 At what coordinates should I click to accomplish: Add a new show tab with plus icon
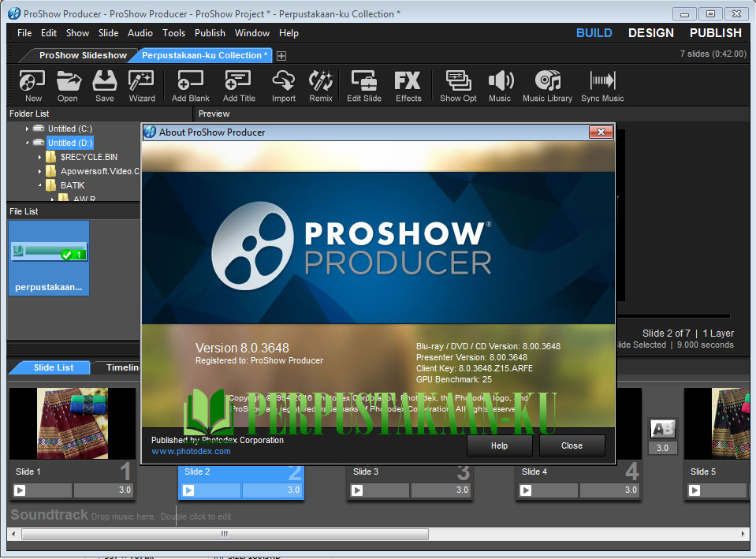[281, 56]
